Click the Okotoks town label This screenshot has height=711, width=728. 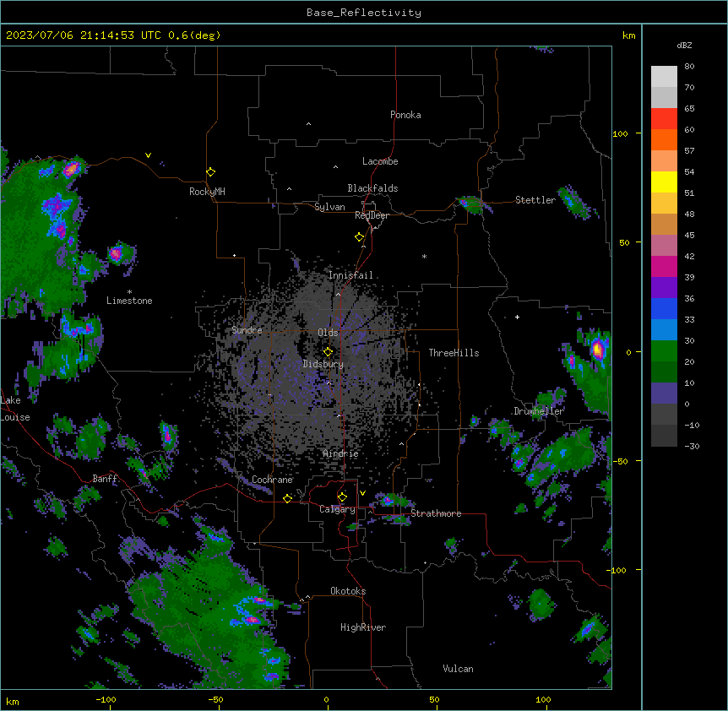(x=348, y=591)
